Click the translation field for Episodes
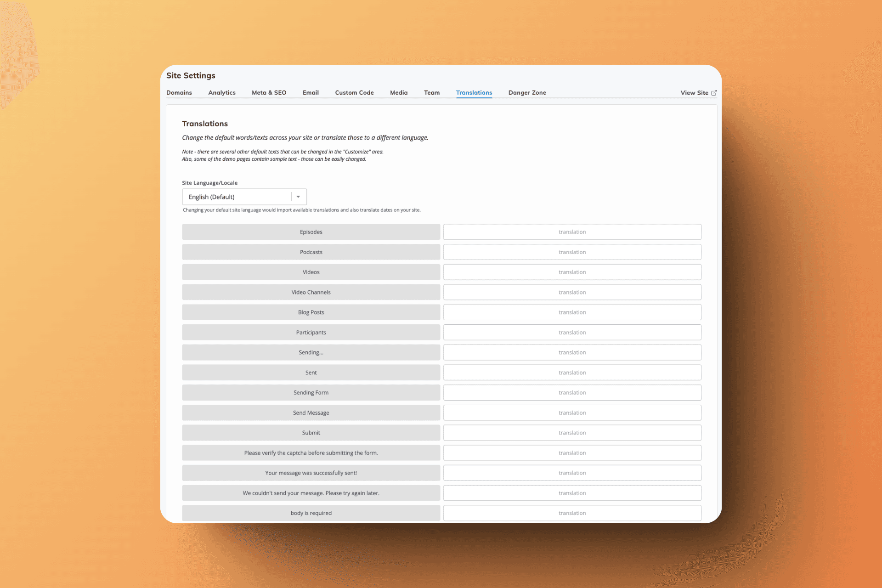Image resolution: width=882 pixels, height=588 pixels. click(572, 232)
